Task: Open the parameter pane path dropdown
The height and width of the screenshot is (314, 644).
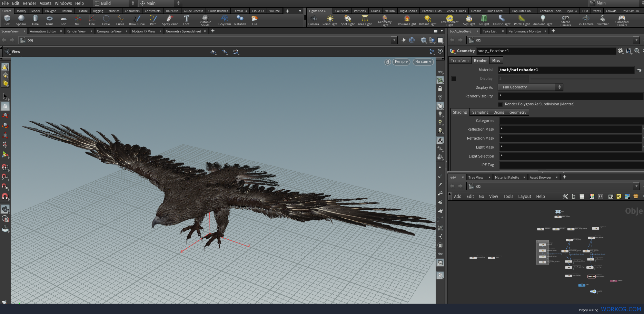Action: point(636,40)
